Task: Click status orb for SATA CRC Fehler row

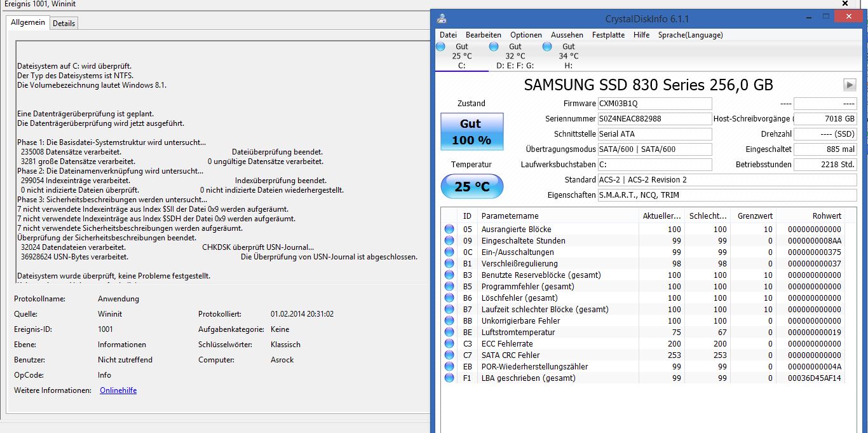Action: click(449, 355)
